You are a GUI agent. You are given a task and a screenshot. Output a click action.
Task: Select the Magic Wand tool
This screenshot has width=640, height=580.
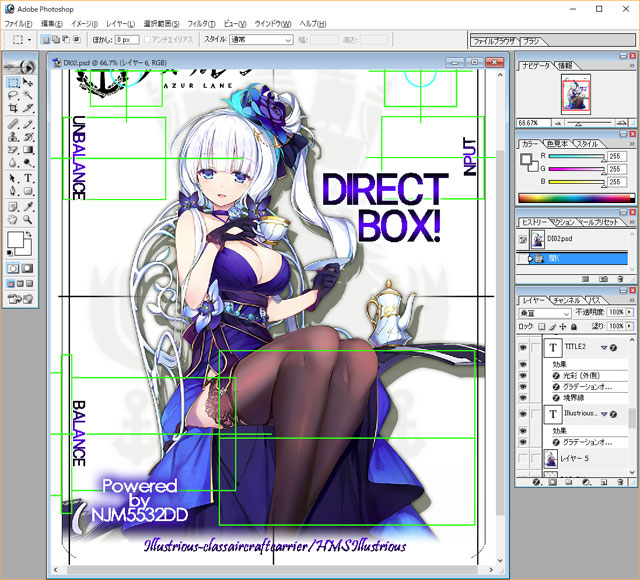[28, 95]
